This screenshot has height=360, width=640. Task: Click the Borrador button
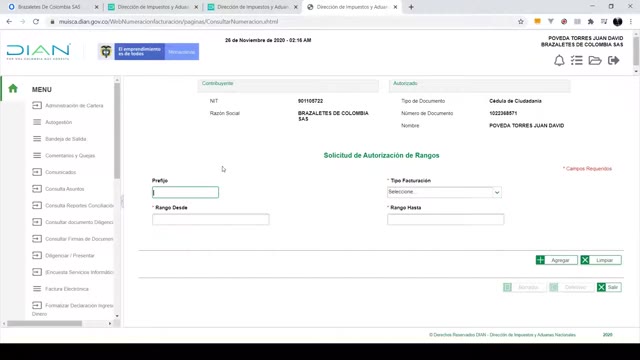524,287
